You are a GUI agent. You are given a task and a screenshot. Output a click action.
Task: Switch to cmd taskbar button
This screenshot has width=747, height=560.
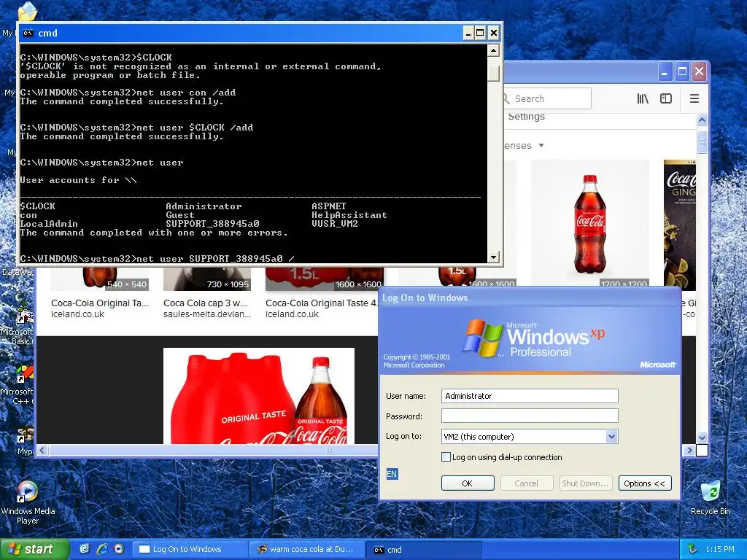tap(425, 549)
